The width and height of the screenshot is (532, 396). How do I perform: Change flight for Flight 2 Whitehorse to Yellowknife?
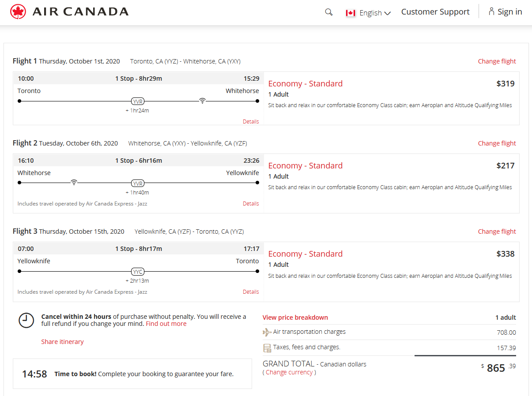click(x=497, y=143)
